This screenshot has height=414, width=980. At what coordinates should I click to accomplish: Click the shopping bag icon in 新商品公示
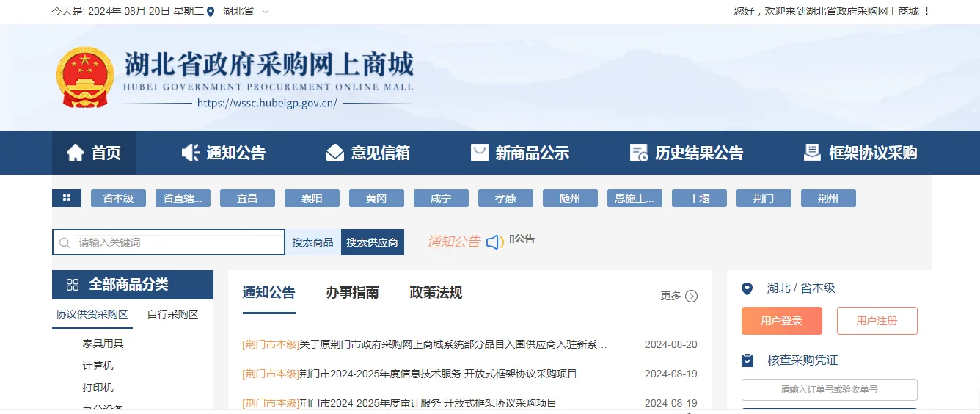point(480,153)
